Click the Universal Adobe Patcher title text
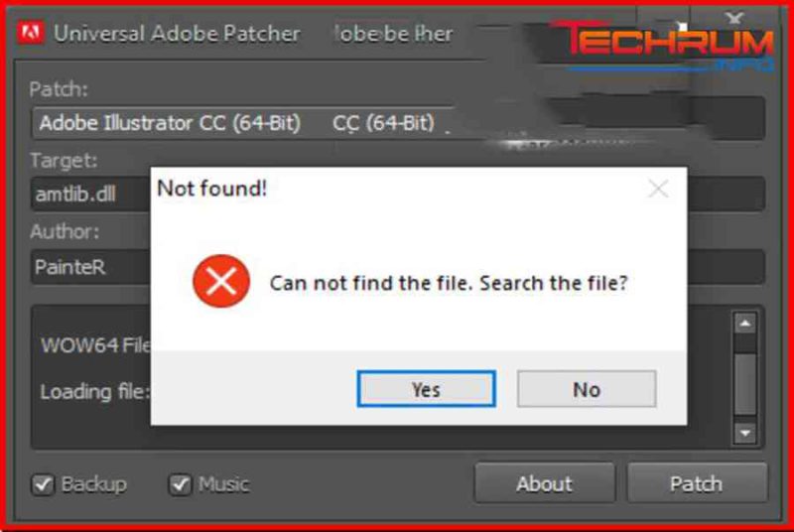The height and width of the screenshot is (532, 794). click(x=177, y=34)
